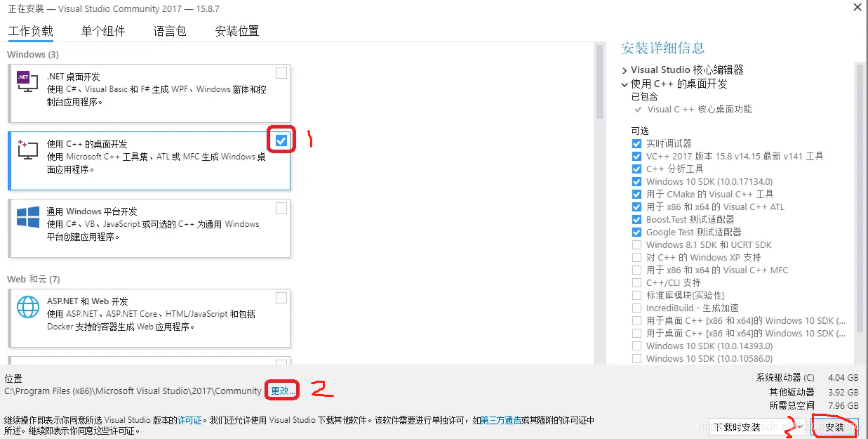Tick the 通用 Windows 平台开发 workload checkbox
The width and height of the screenshot is (868, 439).
coord(281,208)
